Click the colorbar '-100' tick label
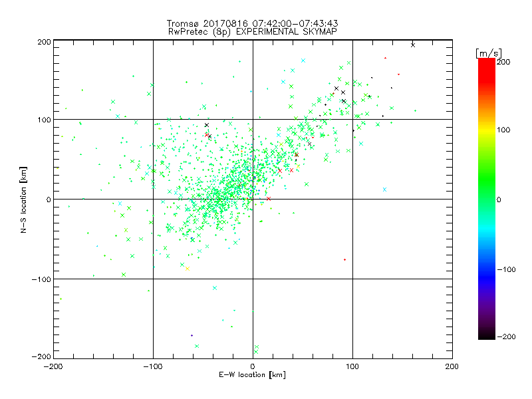This screenshot has width=532, height=399. [x=506, y=269]
